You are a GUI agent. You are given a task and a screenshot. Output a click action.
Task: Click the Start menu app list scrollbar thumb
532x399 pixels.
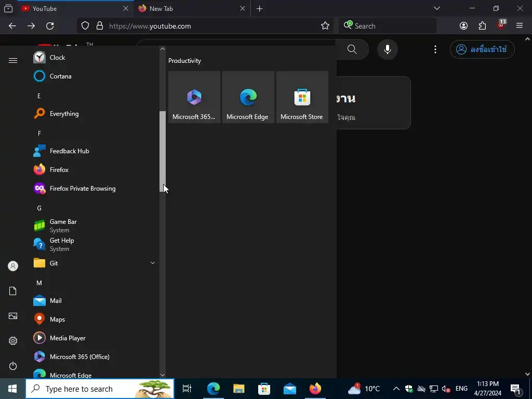tap(163, 152)
